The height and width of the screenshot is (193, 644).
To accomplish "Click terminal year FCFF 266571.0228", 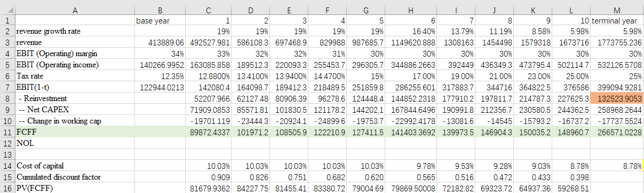I will pyautogui.click(x=617, y=133).
